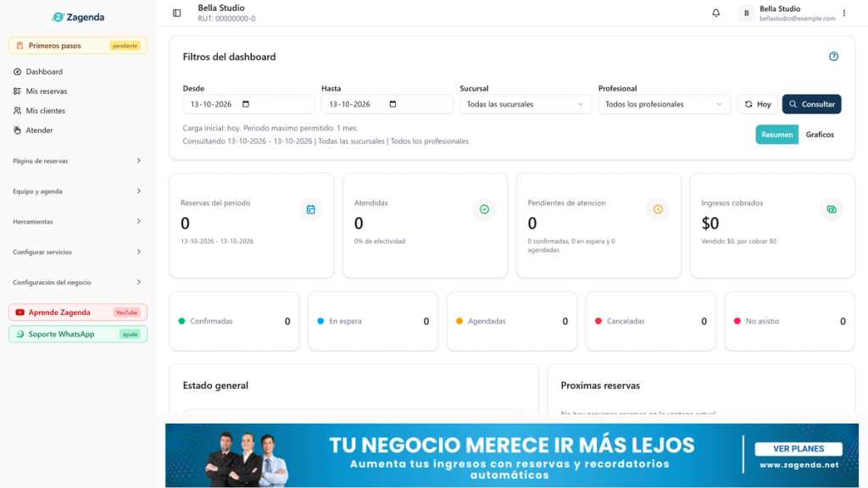
Task: Expand Configurar servicios section
Action: click(77, 252)
